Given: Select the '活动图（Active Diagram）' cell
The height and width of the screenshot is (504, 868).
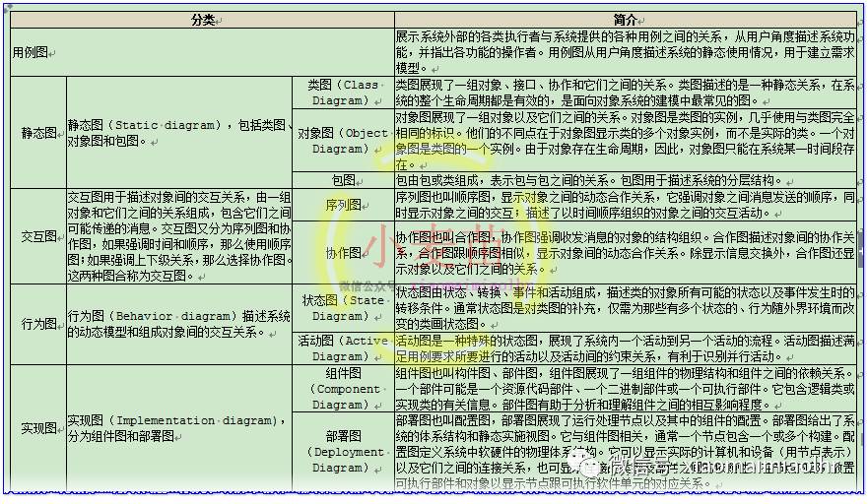Looking at the screenshot, I should click(x=343, y=348).
